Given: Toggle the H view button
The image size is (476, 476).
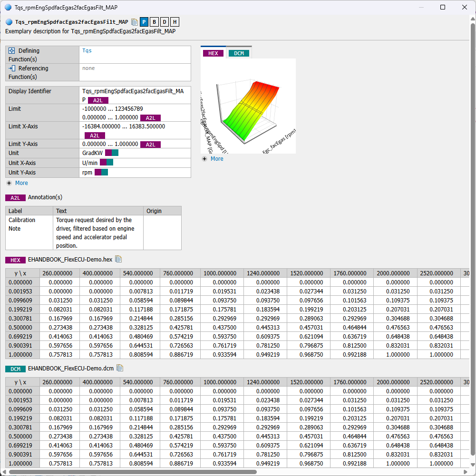Looking at the screenshot, I should pyautogui.click(x=175, y=22).
